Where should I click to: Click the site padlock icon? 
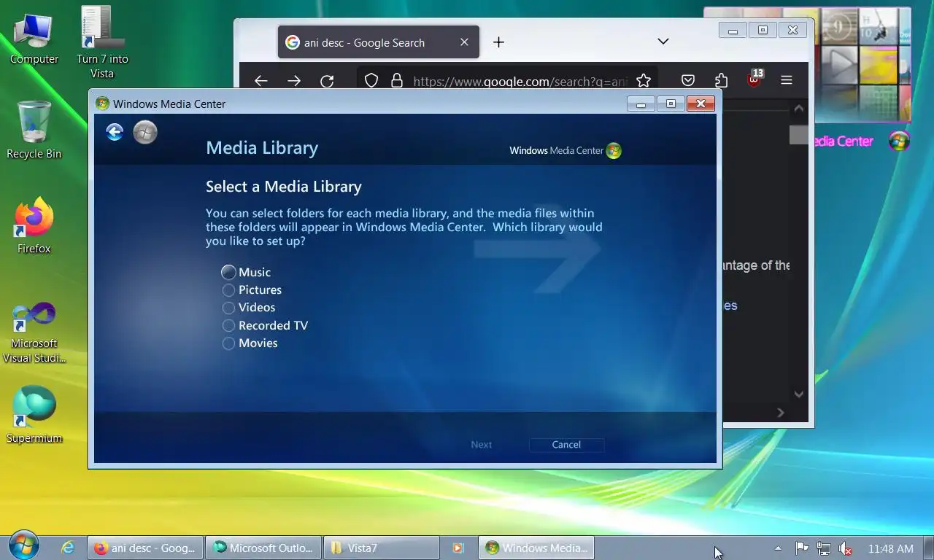396,81
